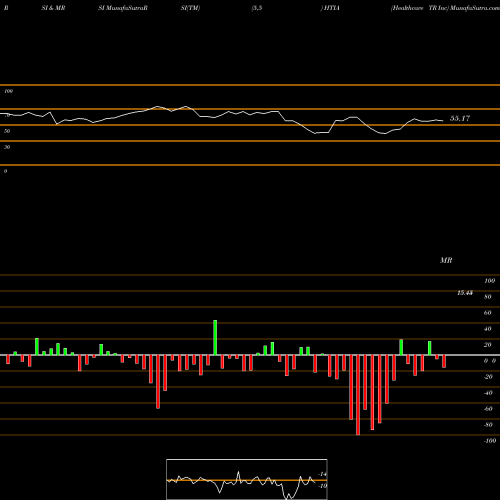Click the 15.44 value label
The height and width of the screenshot is (500, 500).
(x=465, y=293)
